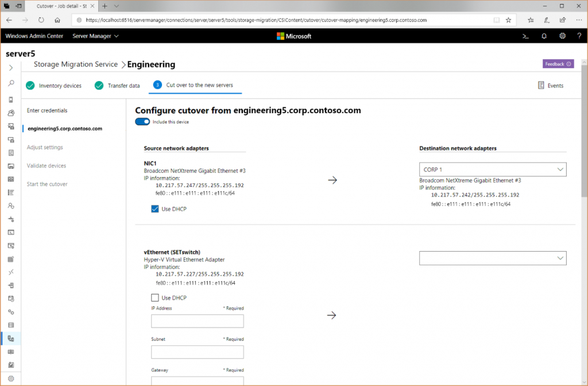The height and width of the screenshot is (386, 588).
Task: Open empty destination adapter dropdown for vEthernet
Action: pos(492,258)
